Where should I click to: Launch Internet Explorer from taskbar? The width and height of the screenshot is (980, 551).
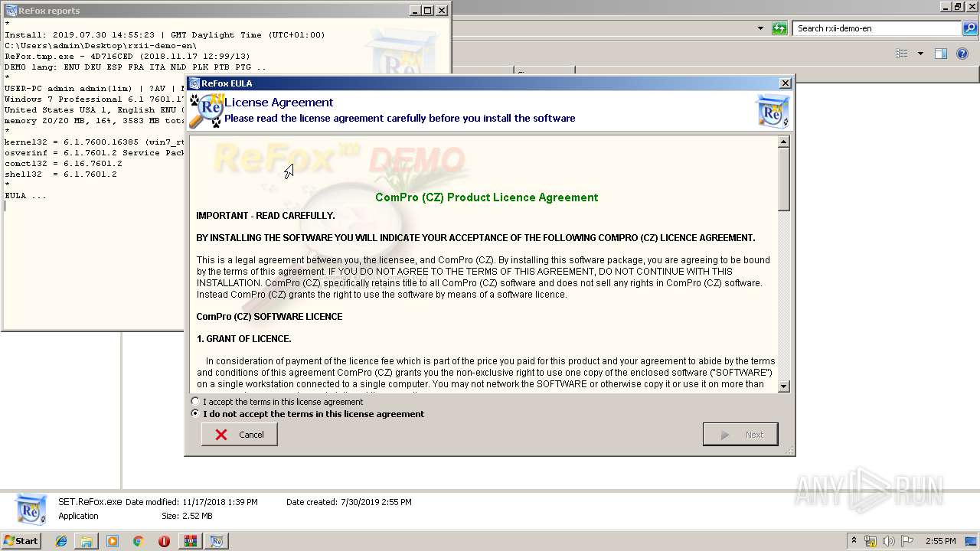coord(61,541)
